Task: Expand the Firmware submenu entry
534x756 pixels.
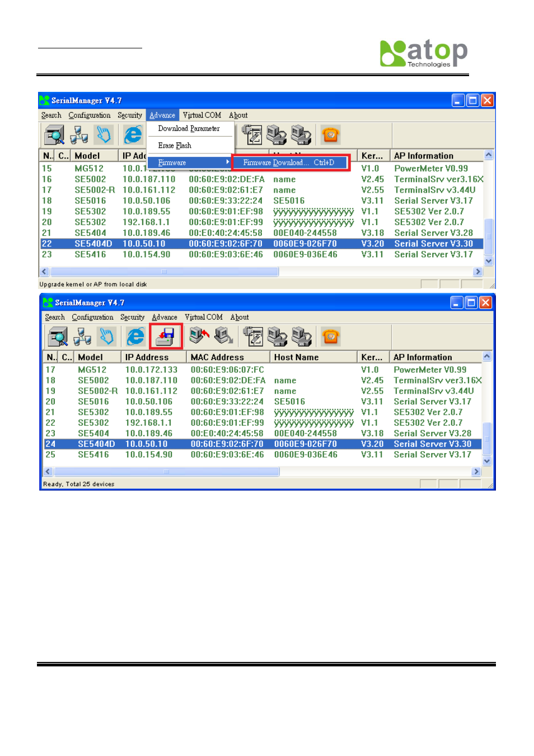Action: click(189, 162)
